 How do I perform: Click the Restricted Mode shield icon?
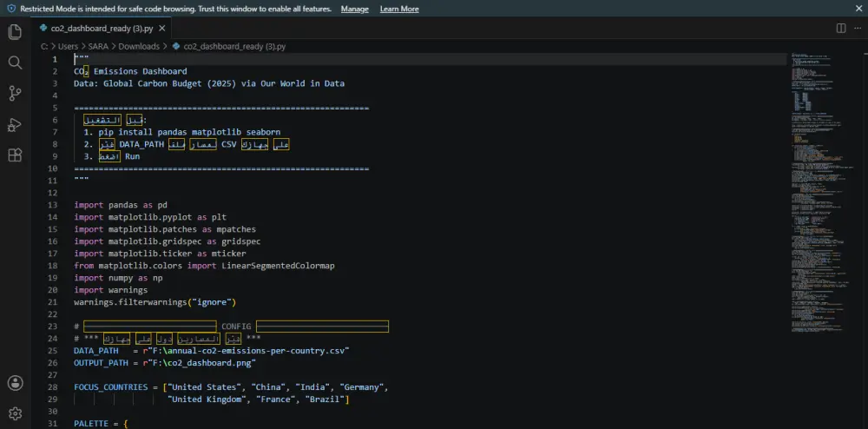pos(10,9)
